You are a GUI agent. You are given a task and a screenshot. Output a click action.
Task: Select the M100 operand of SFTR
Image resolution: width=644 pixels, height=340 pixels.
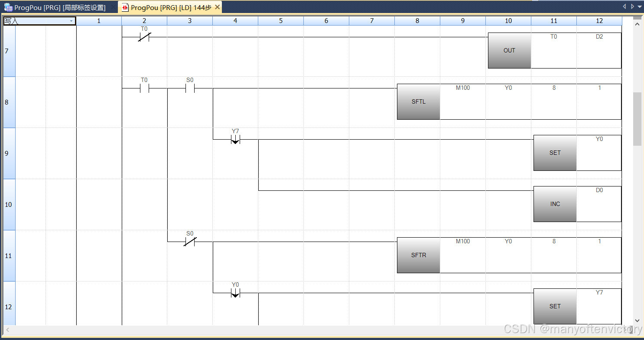click(463, 242)
